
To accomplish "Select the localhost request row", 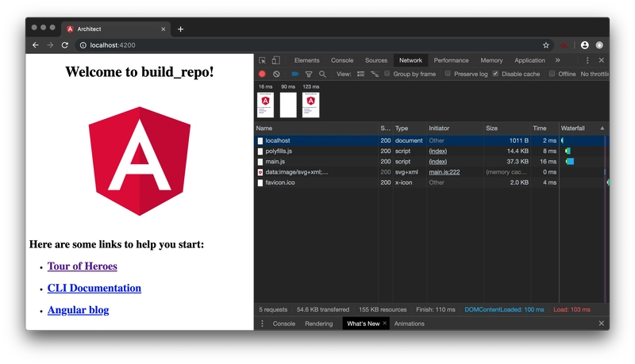I will pos(431,140).
